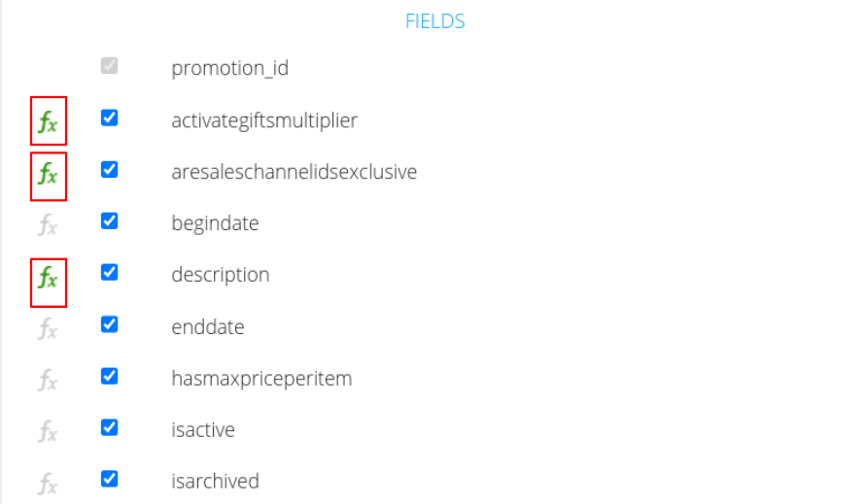Click the function icon beside activategiftsmultiplier
This screenshot has height=504, width=867.
pyautogui.click(x=48, y=121)
